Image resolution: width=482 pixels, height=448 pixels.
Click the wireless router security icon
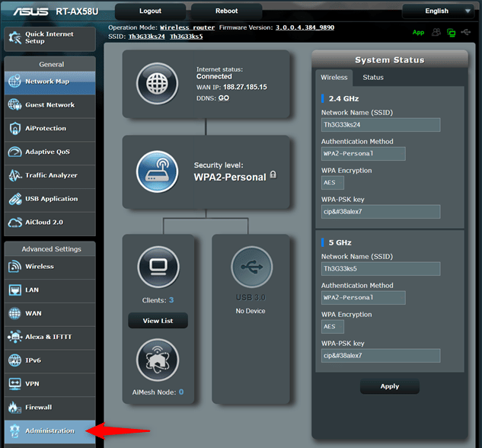tap(157, 171)
